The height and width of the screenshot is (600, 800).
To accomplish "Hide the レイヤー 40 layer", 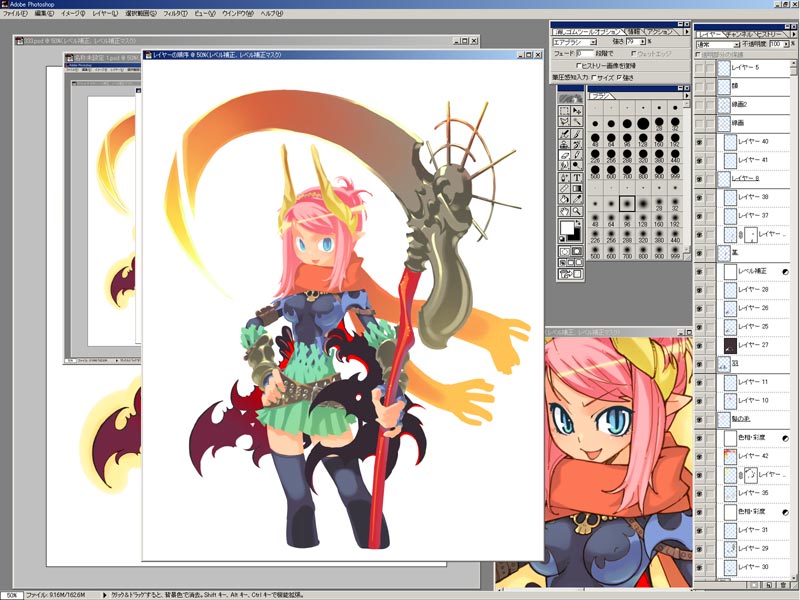I will pyautogui.click(x=699, y=142).
